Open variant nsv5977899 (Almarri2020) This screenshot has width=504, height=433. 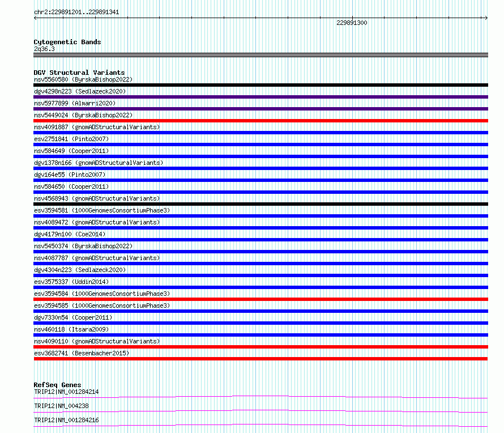tap(75, 103)
